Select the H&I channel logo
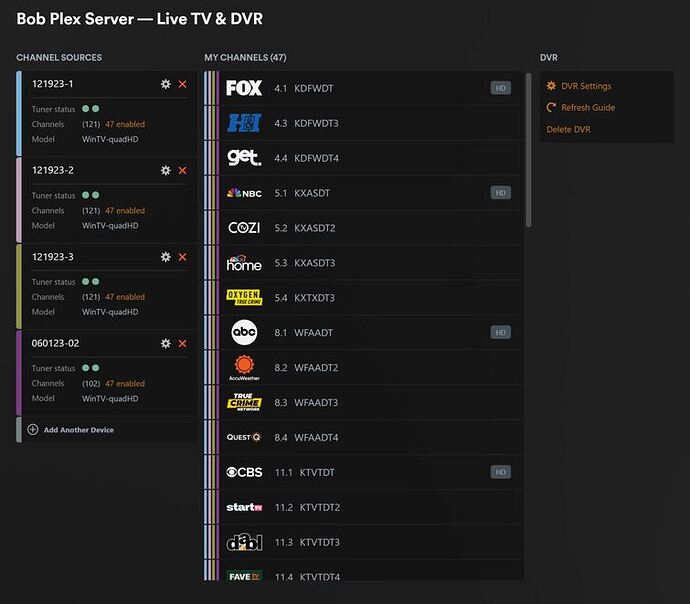Viewport: 690px width, 604px height. pyautogui.click(x=244, y=123)
